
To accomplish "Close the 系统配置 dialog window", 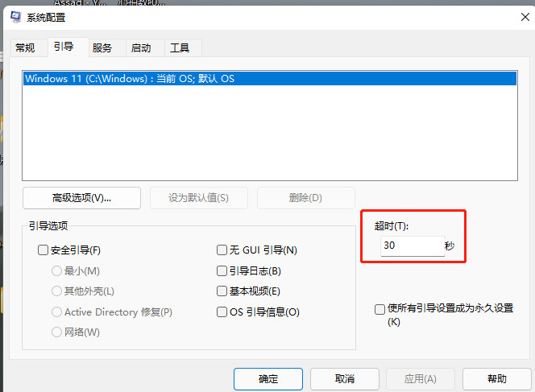I will click(x=525, y=17).
